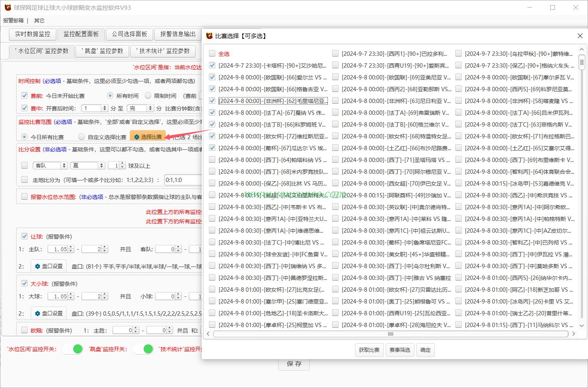
Task: Select 限制时间 radio button
Action: tap(148, 96)
